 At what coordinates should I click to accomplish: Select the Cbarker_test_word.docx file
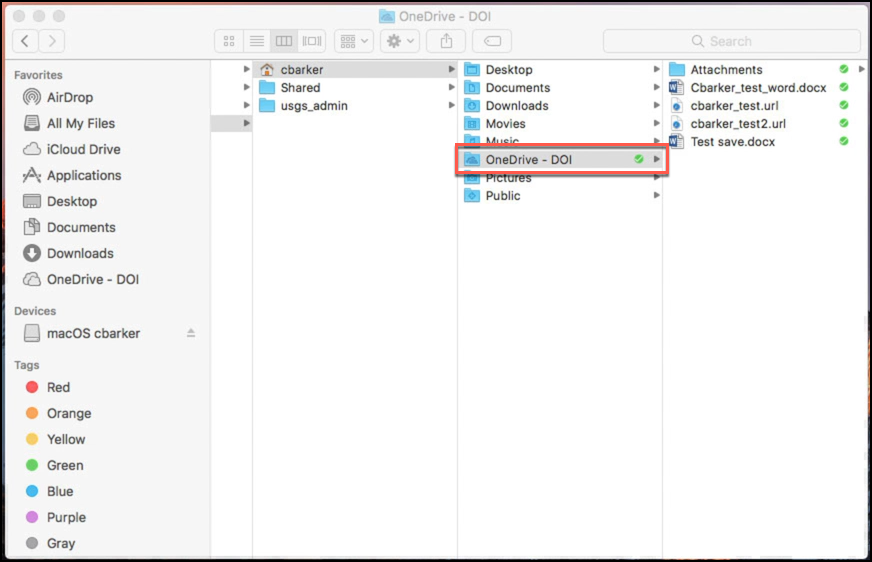[x=767, y=88]
